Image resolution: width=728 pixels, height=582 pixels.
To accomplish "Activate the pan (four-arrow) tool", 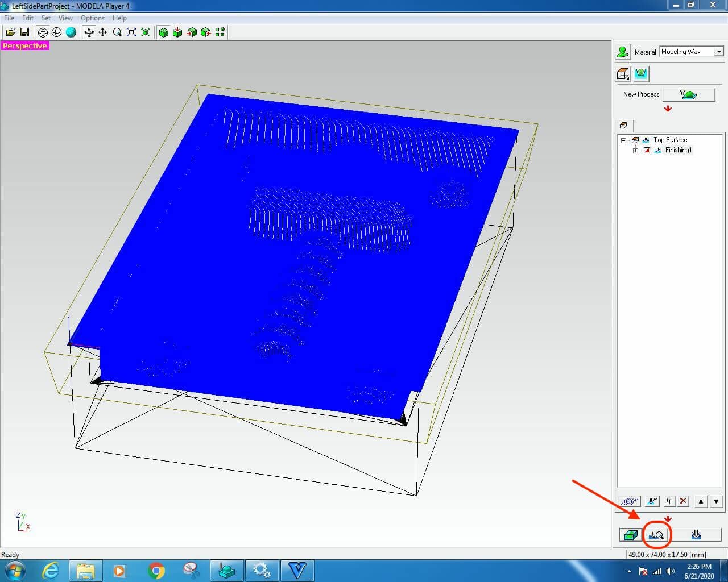I will (103, 32).
